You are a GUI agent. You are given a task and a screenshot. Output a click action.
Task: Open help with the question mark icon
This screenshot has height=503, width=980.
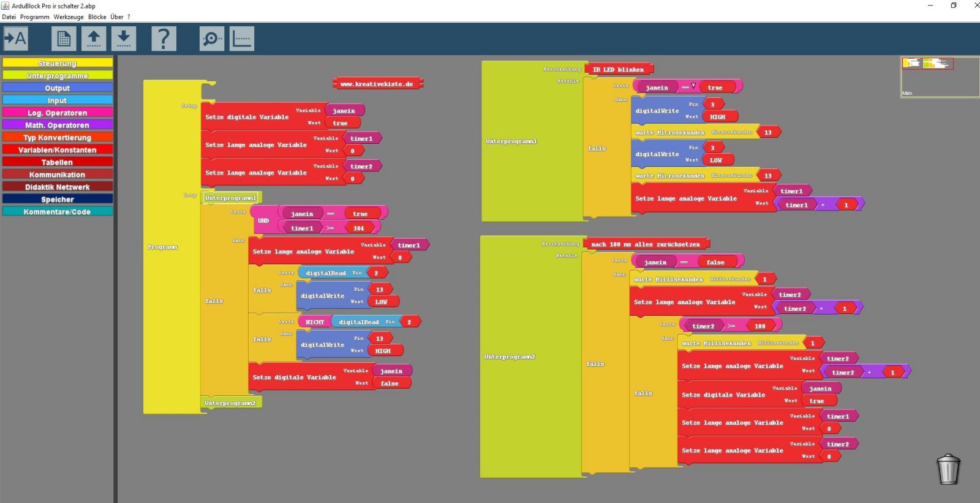click(x=164, y=39)
